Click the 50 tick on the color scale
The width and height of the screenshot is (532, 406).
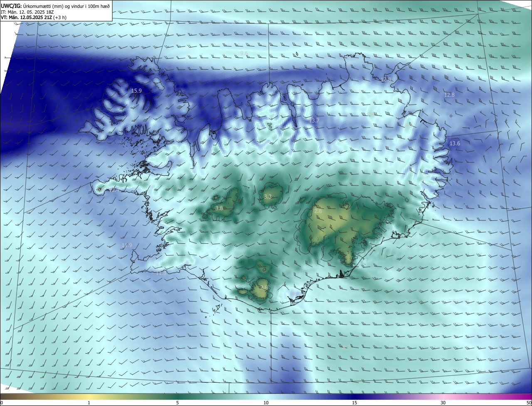(x=529, y=403)
